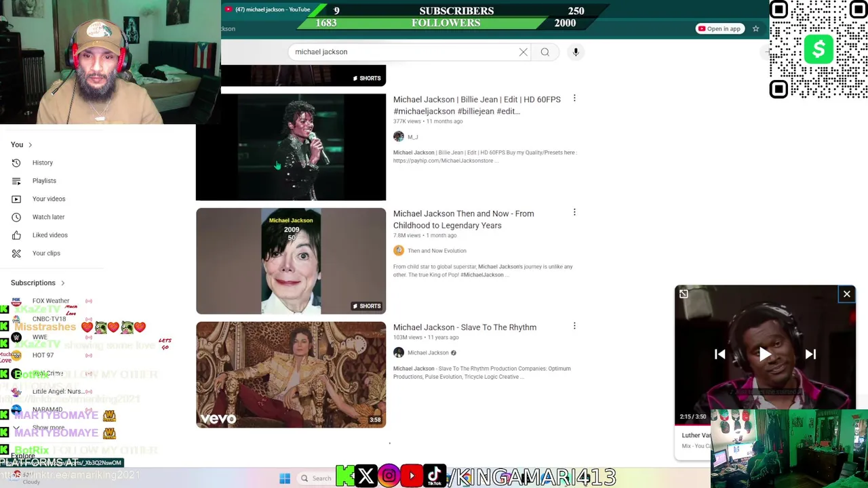Start voice search with the microphone icon
Screen dimensions: 868x488
(x=576, y=52)
